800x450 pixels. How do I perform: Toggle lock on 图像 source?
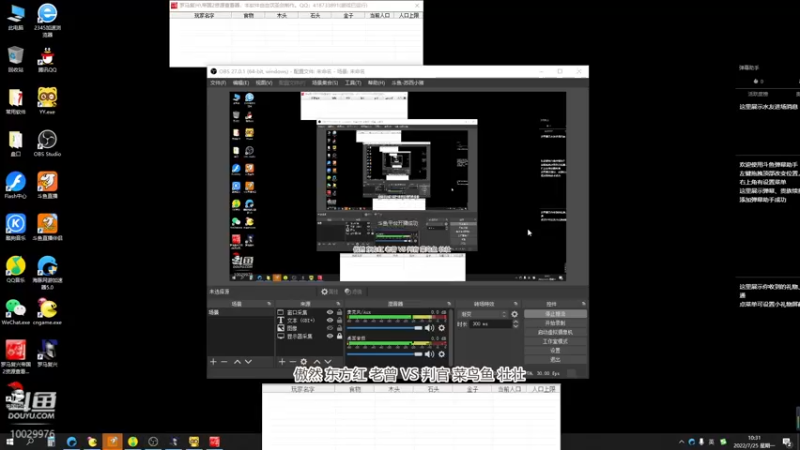coord(340,328)
